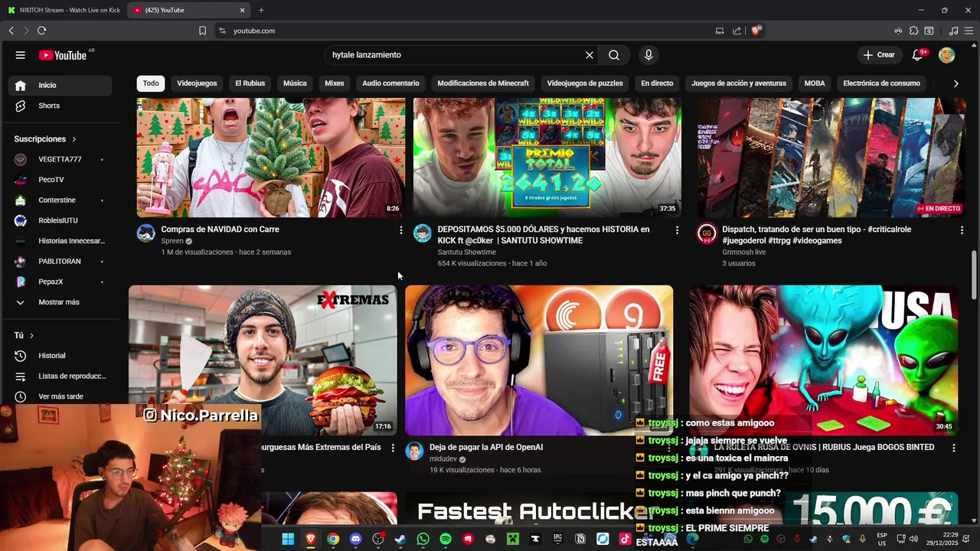Screen dimensions: 980x551
Task: Open the notifications bell
Action: click(917, 55)
